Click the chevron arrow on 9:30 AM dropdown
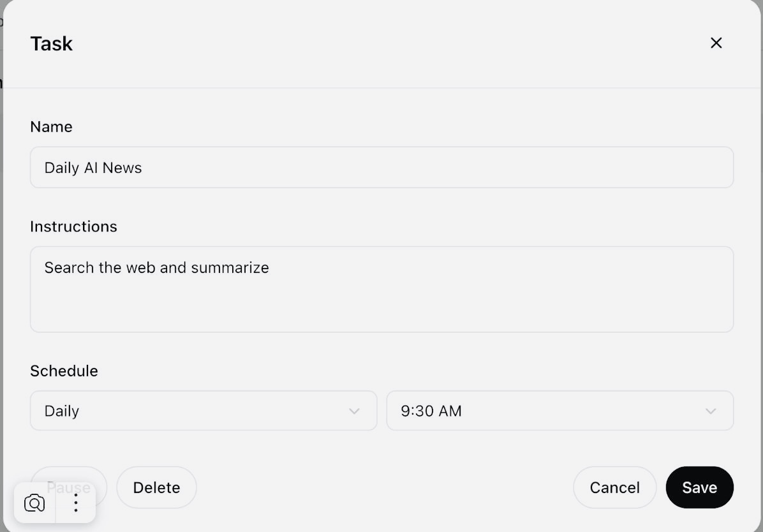The height and width of the screenshot is (532, 763). [x=710, y=411]
